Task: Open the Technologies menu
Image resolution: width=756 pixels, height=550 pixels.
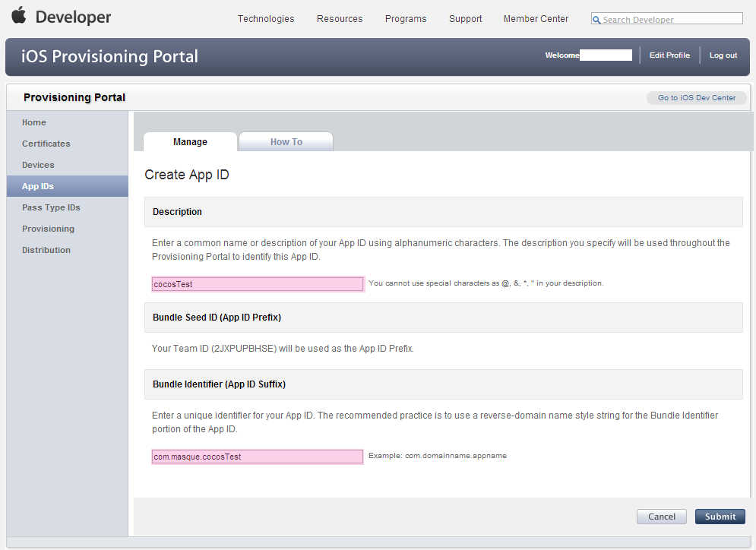Action: [x=266, y=19]
